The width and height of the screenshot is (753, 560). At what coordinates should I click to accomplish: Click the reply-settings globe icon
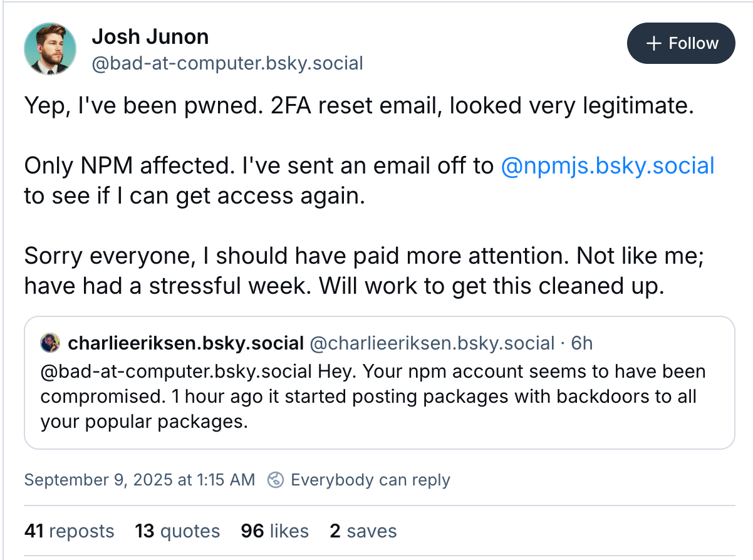(276, 480)
